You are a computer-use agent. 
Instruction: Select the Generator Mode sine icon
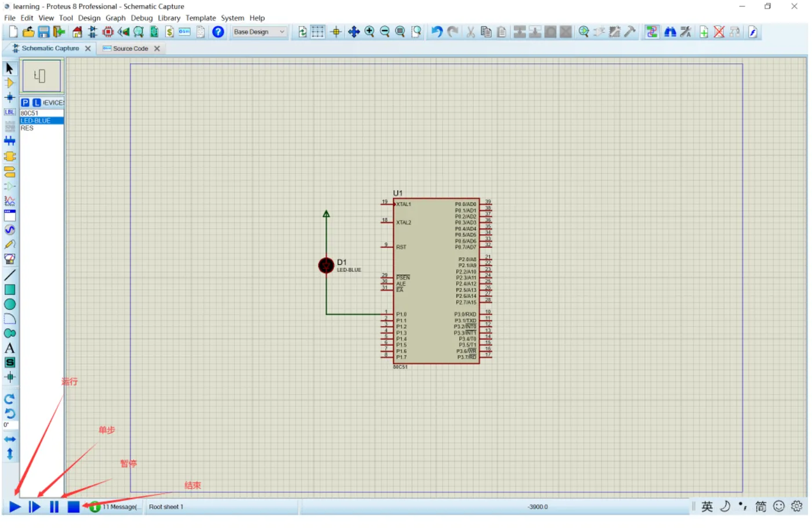point(9,230)
